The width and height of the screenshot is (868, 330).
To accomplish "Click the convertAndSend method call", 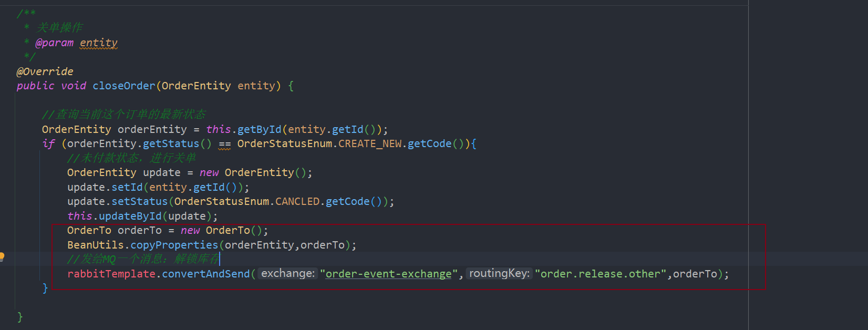I will [206, 274].
